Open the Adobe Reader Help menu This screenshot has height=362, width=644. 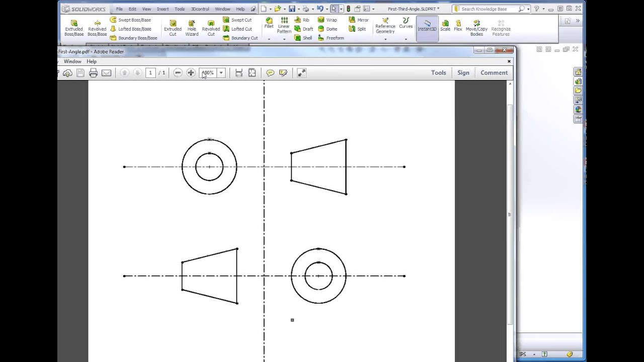pos(92,61)
